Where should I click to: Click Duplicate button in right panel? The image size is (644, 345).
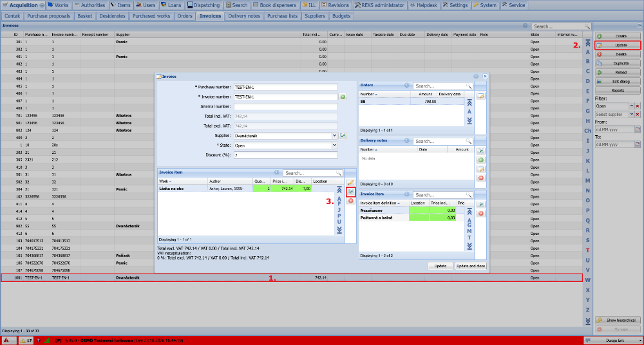pyautogui.click(x=618, y=63)
